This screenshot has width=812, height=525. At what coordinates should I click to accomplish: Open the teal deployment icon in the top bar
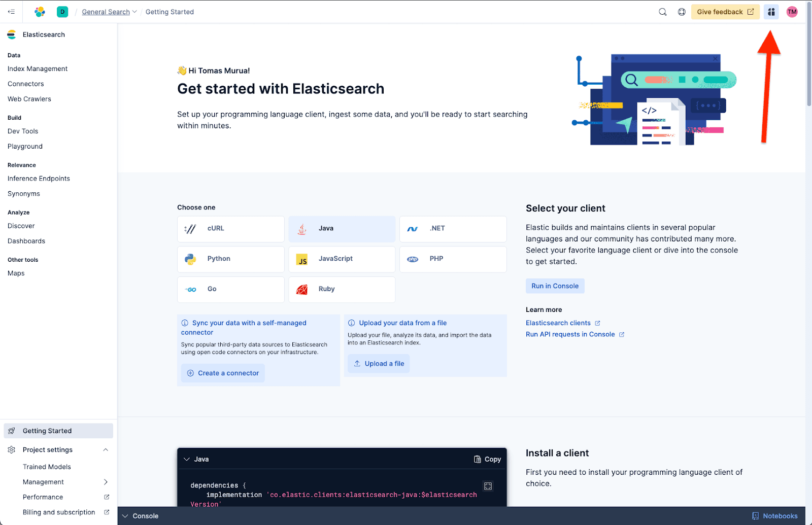(x=62, y=11)
